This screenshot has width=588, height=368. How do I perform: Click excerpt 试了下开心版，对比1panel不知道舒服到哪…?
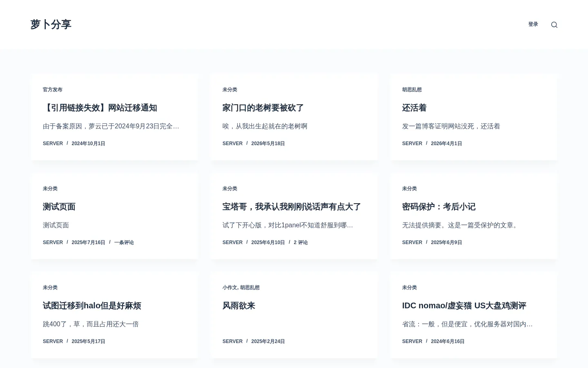coord(288,225)
